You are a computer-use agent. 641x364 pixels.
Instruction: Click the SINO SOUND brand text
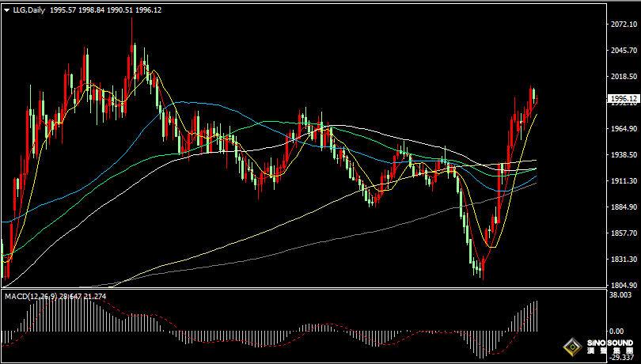(609, 341)
